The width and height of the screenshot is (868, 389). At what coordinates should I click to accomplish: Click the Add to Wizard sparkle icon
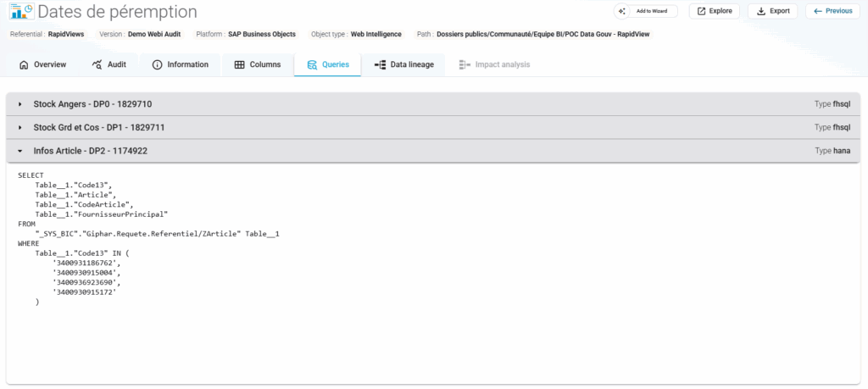(x=623, y=11)
